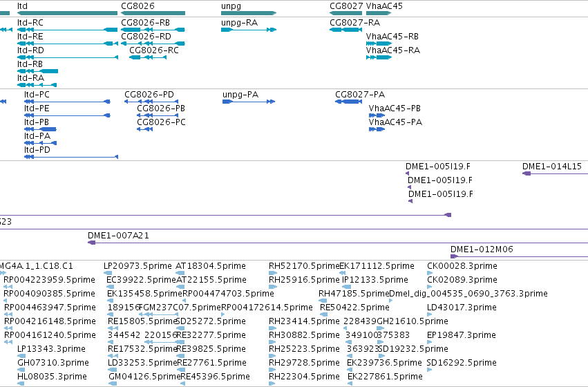Image resolution: width=588 pixels, height=387 pixels.
Task: Select protein CG8026-PC
Action: point(161,122)
